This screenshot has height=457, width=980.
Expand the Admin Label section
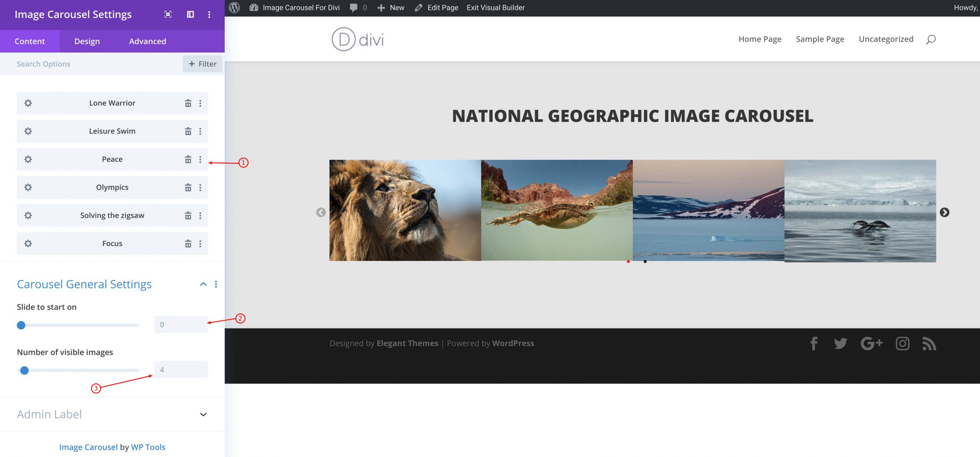point(203,415)
